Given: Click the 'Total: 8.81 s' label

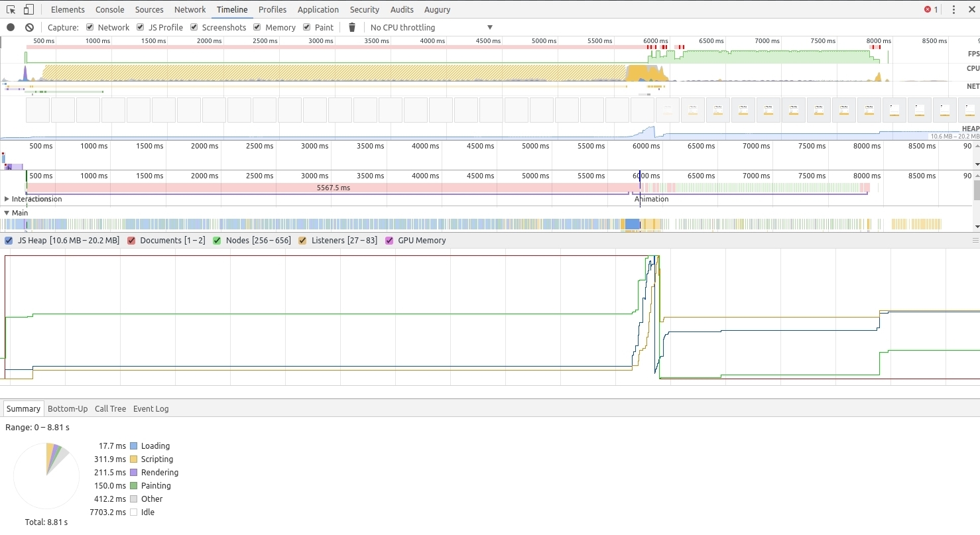Looking at the screenshot, I should (46, 522).
